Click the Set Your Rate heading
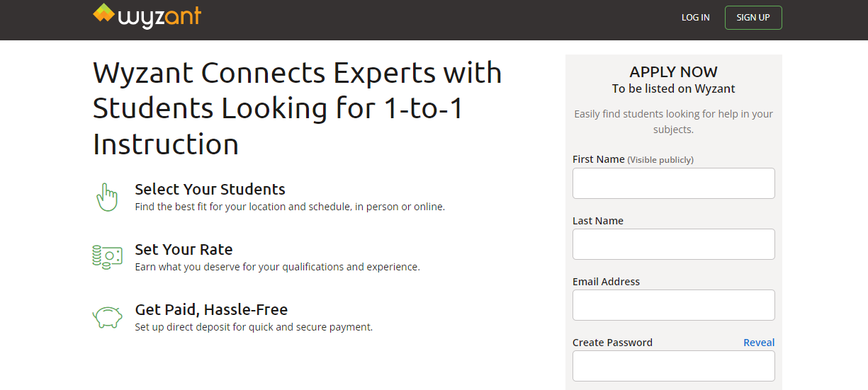The height and width of the screenshot is (390, 868). point(184,249)
